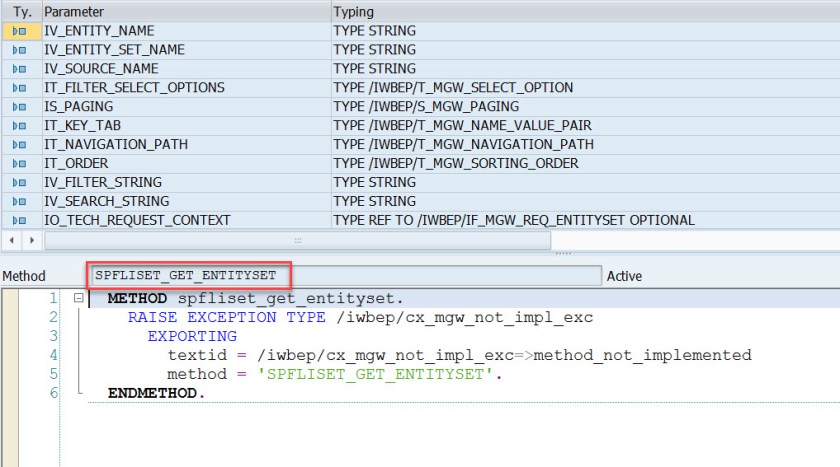This screenshot has width=840, height=467.
Task: Click importing icon for IS_PAGING row
Action: point(19,107)
